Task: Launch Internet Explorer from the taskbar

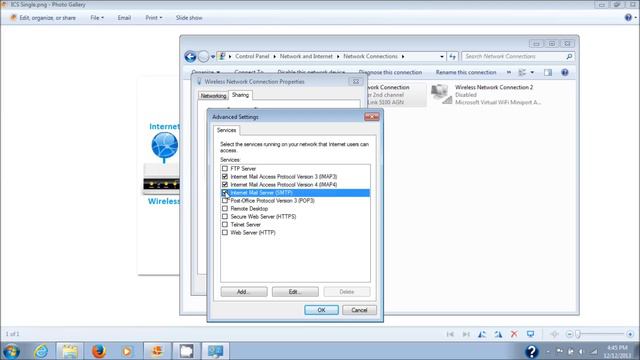Action: 41,351
